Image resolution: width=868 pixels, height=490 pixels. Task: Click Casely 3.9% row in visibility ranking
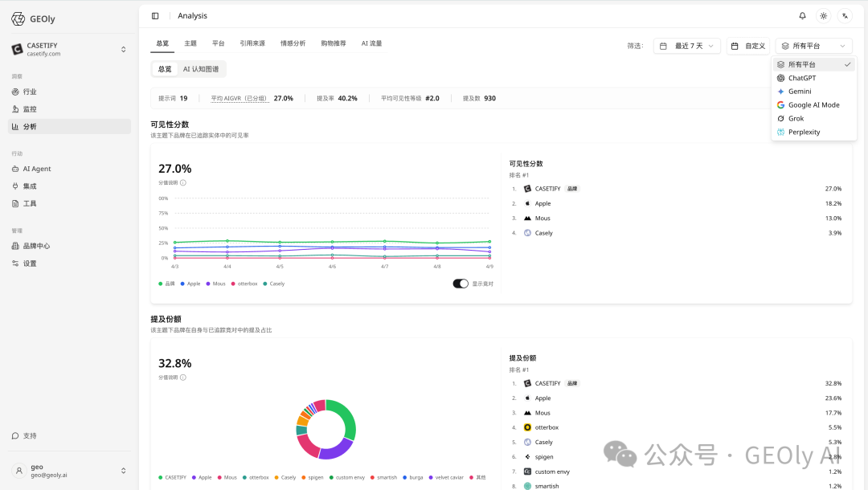[677, 234]
